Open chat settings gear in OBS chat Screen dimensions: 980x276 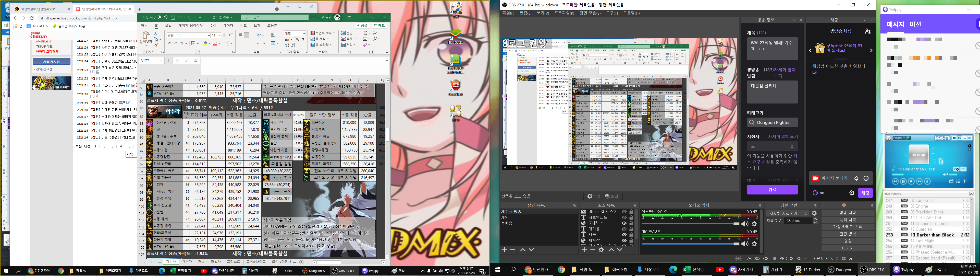click(852, 193)
